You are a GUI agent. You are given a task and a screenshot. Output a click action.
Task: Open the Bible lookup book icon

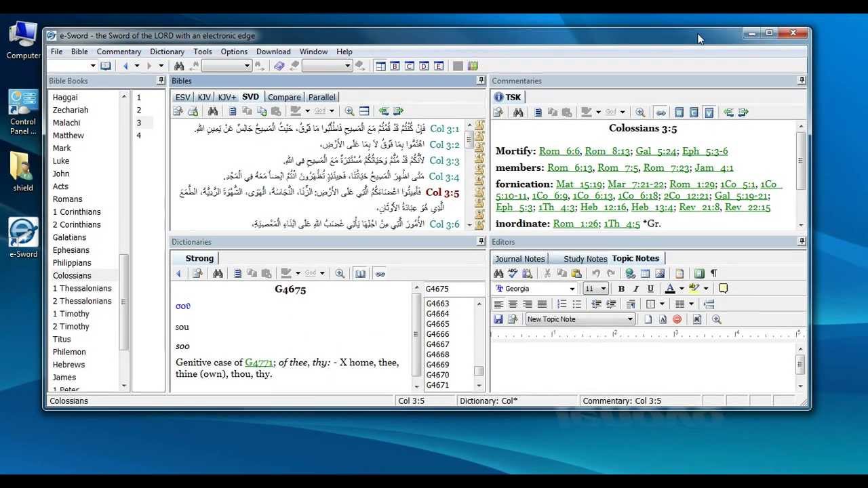point(106,66)
